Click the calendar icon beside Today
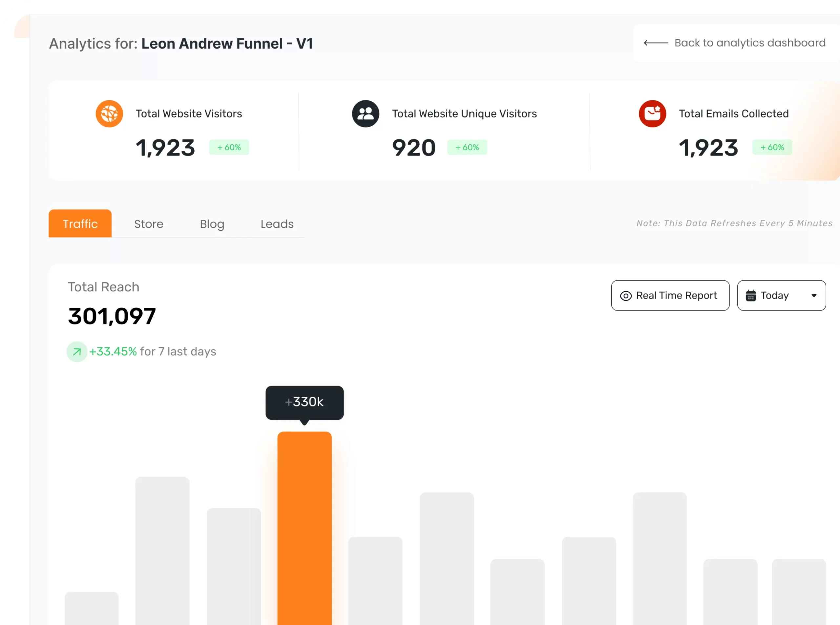The width and height of the screenshot is (840, 625). click(751, 296)
